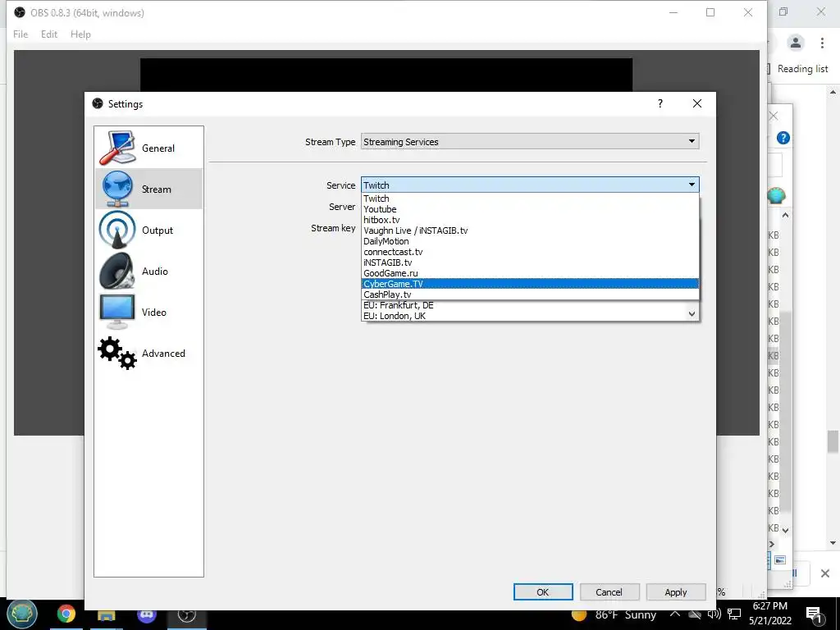The width and height of the screenshot is (840, 630).
Task: Click the network tray icon
Action: [x=734, y=614]
